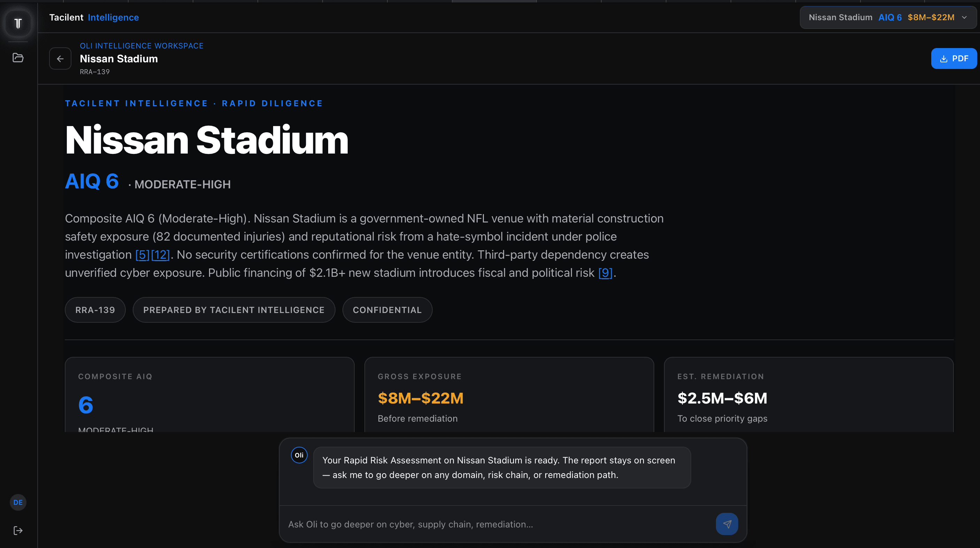Click the $2.5M–$6M remediation value
Viewport: 980px width, 548px height.
[x=722, y=398]
